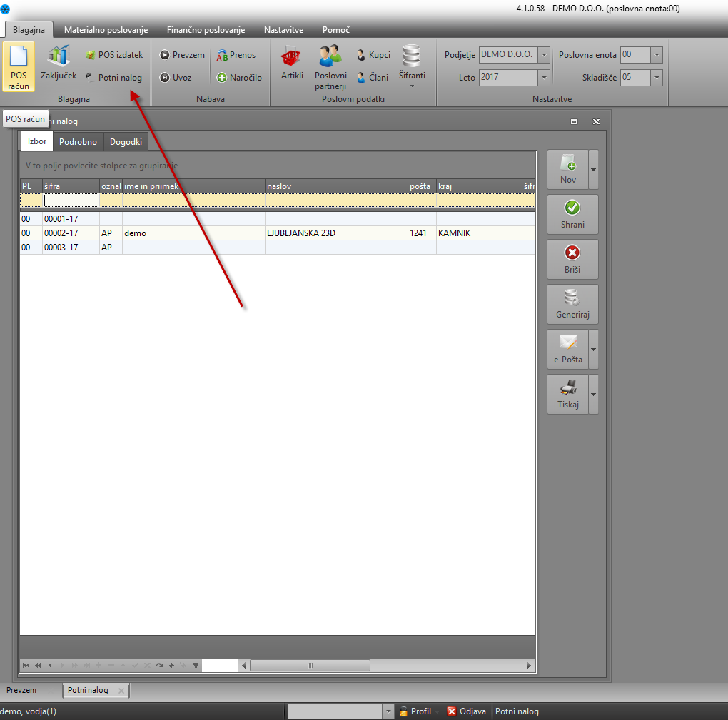Open the Uvoz import tool
The height and width of the screenshot is (720, 728).
pos(176,78)
